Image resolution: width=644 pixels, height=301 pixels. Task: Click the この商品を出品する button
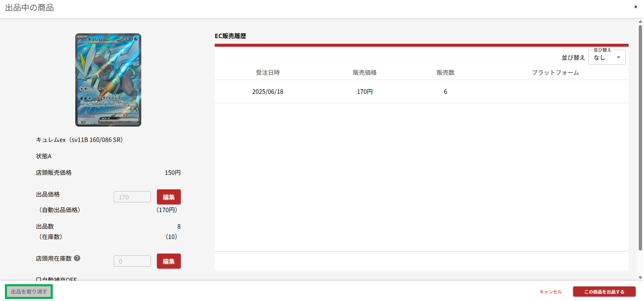click(604, 292)
